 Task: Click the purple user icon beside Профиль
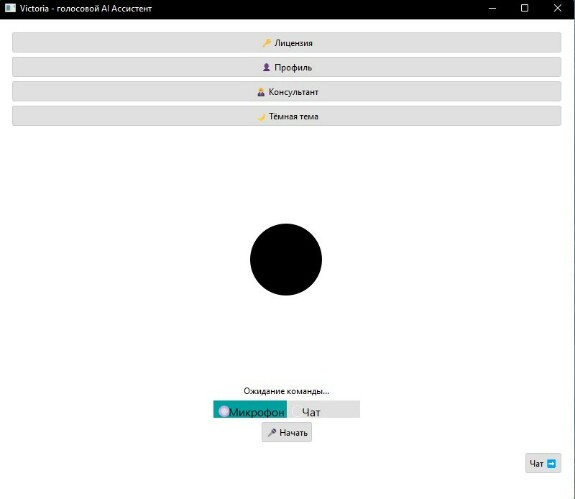pyautogui.click(x=267, y=67)
